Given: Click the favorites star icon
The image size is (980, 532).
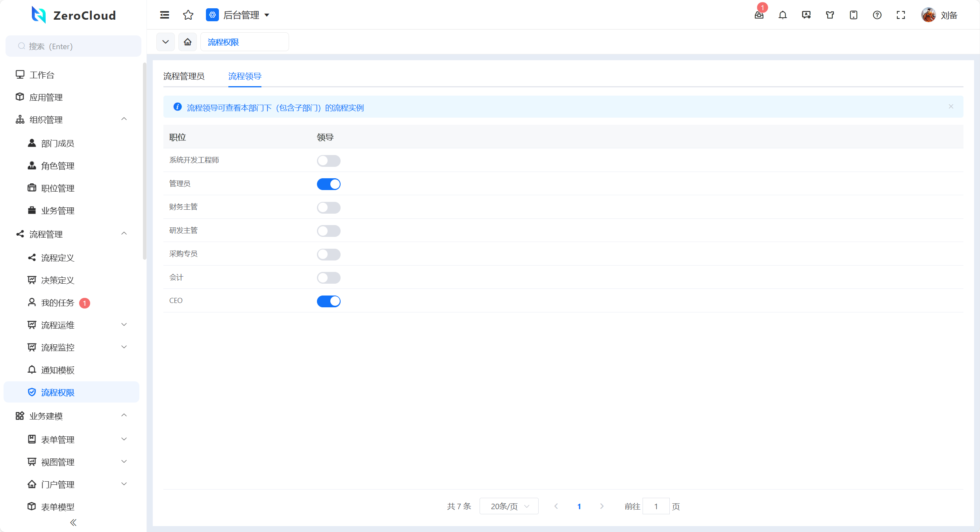Looking at the screenshot, I should pos(188,15).
